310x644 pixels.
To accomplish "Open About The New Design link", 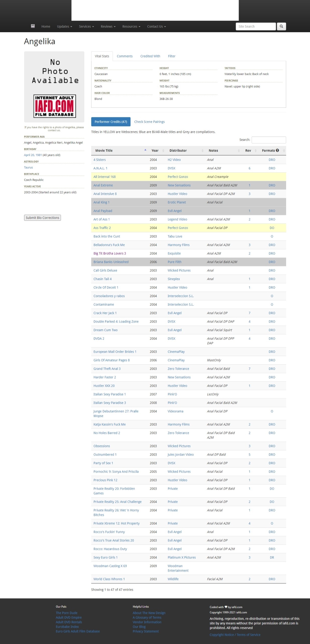I will click(149, 613).
